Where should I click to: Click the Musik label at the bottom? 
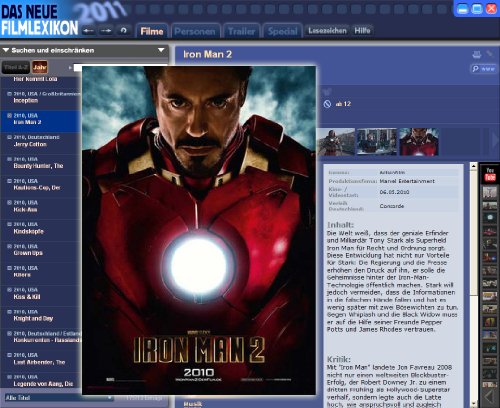click(x=193, y=404)
